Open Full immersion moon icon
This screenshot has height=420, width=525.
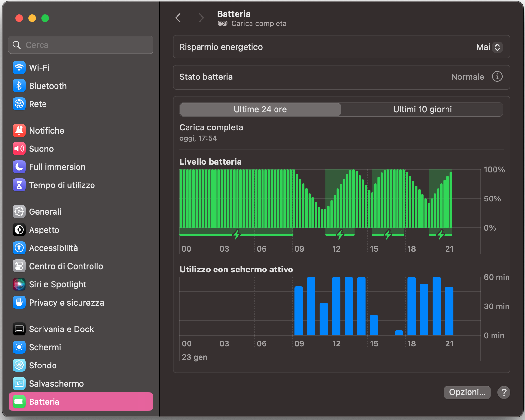[x=19, y=167]
